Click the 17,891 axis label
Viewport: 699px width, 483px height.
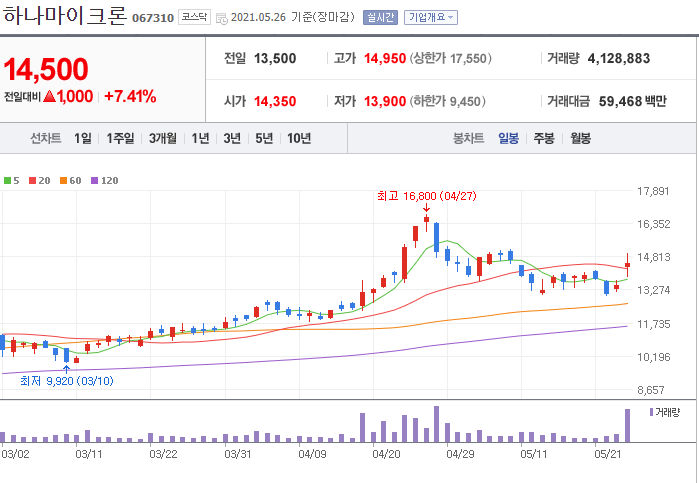click(x=654, y=191)
